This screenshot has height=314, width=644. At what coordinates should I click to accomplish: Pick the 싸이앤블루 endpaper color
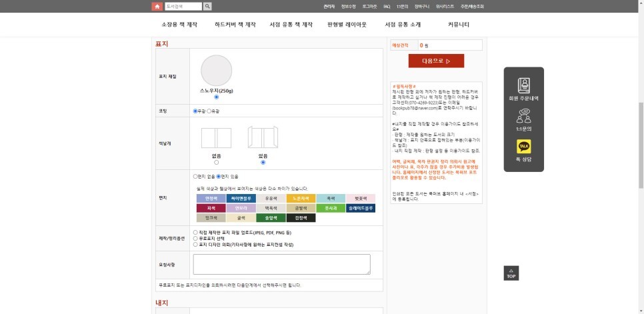pyautogui.click(x=241, y=198)
